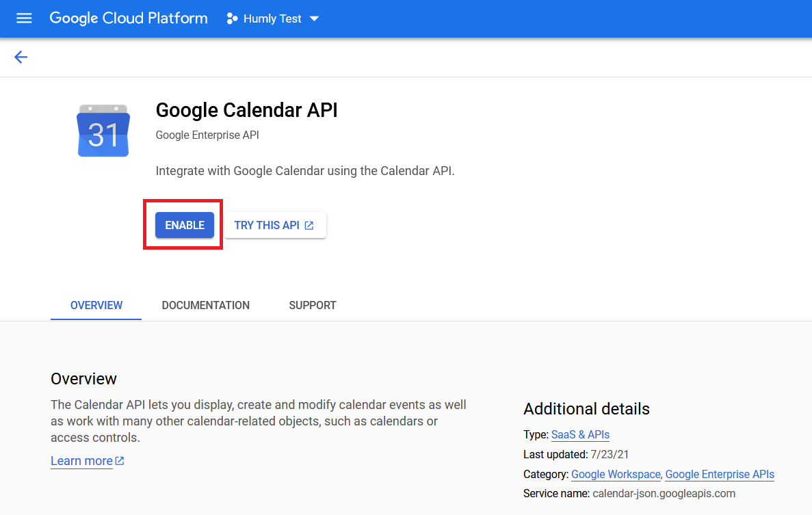Open the Humly Test project selector
Viewport: 812px width, 515px height.
click(x=272, y=18)
